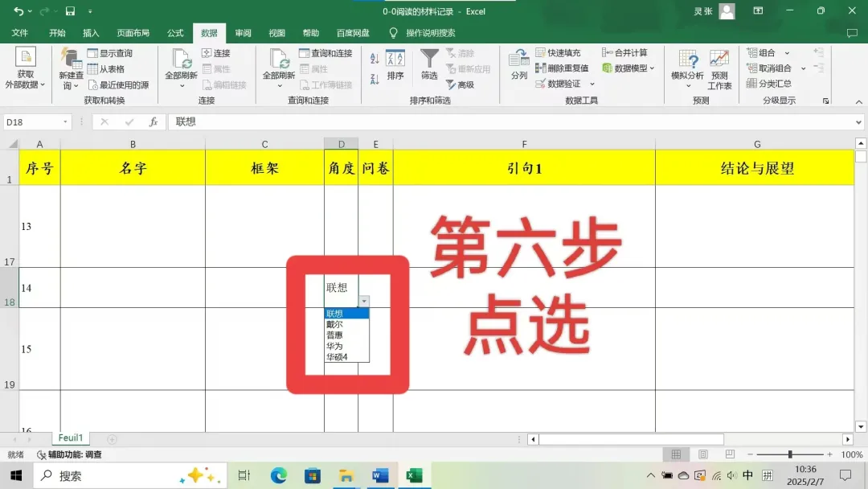The height and width of the screenshot is (489, 868).
Task: Open the 数据模型 dropdown
Action: click(x=628, y=68)
